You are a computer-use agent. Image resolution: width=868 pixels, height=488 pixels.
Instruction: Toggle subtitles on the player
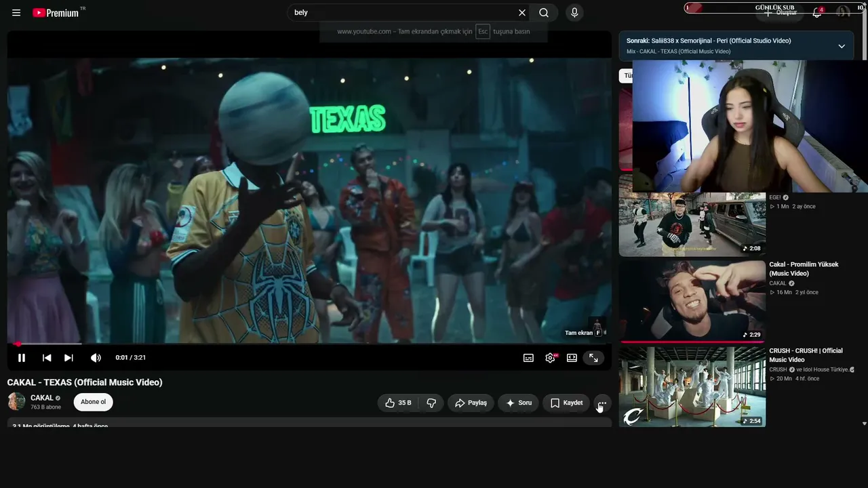528,358
